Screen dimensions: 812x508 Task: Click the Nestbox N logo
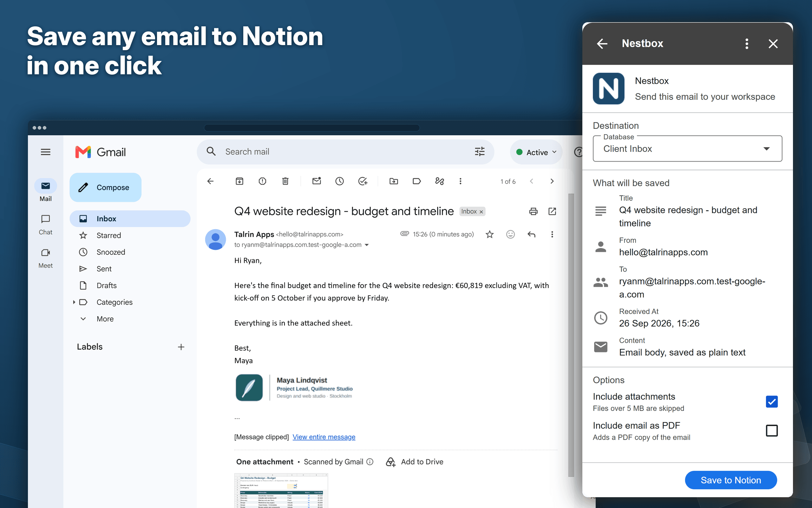pos(608,89)
